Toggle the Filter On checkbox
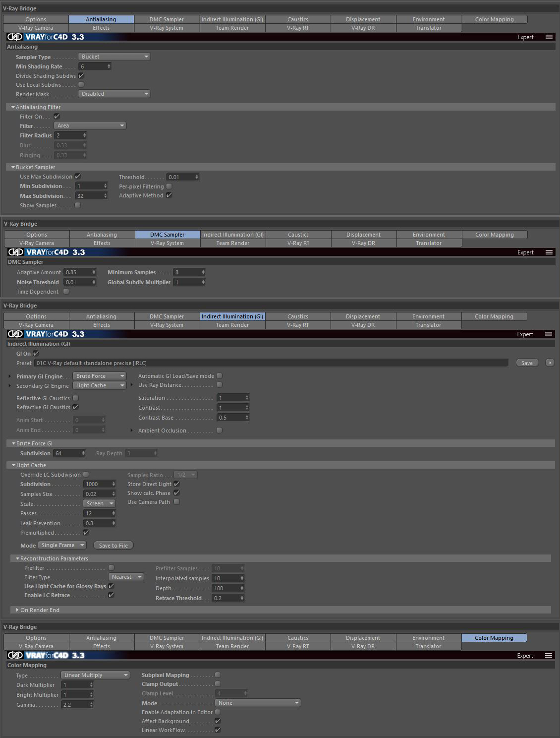 click(56, 117)
